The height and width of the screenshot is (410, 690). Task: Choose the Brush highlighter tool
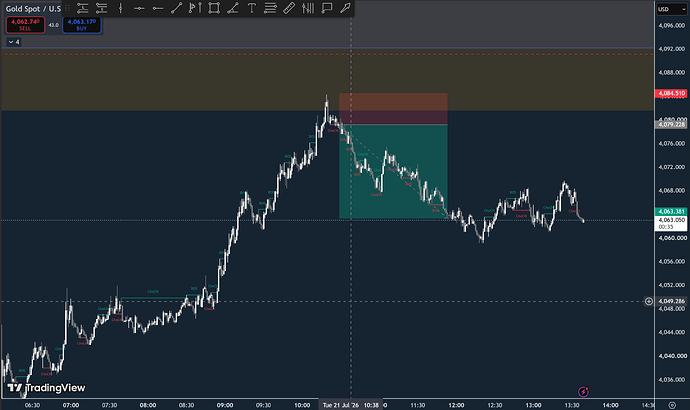pyautogui.click(x=345, y=8)
